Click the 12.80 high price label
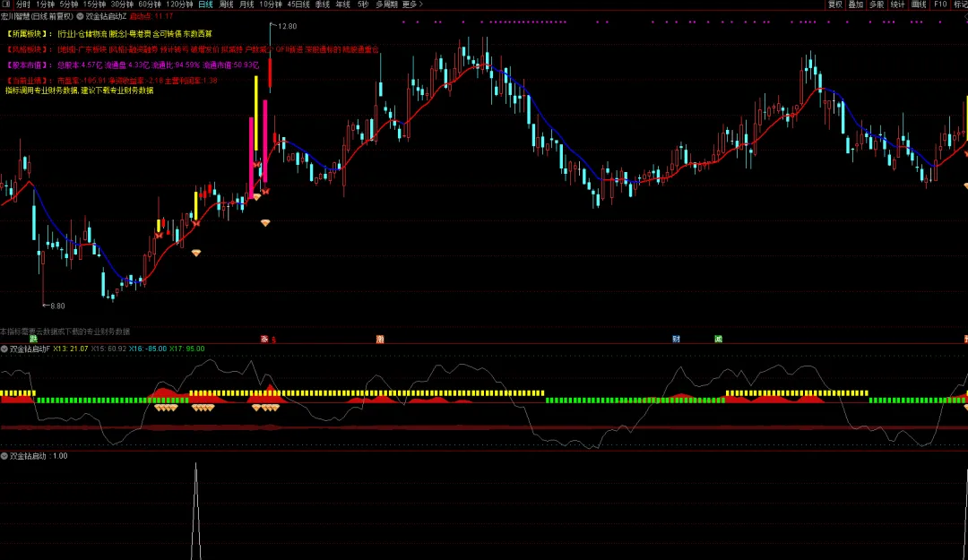The image size is (968, 560). 287,26
